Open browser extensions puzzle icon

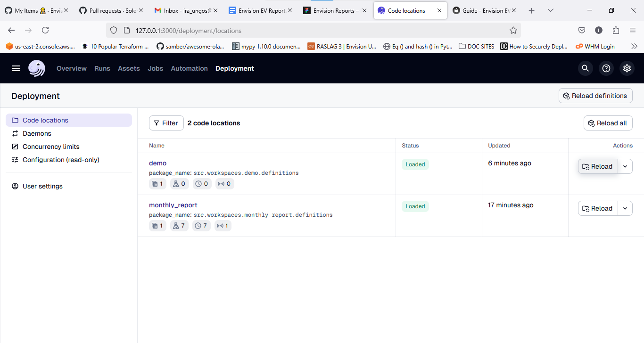616,30
